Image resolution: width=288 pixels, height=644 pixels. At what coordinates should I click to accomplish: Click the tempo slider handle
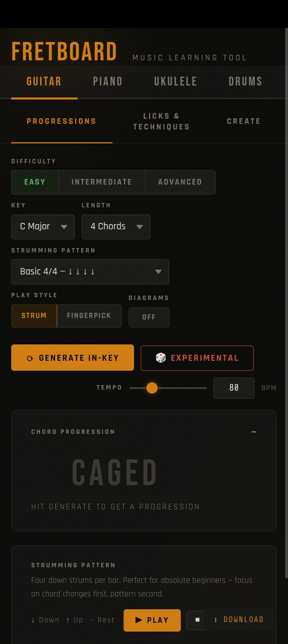[152, 388]
